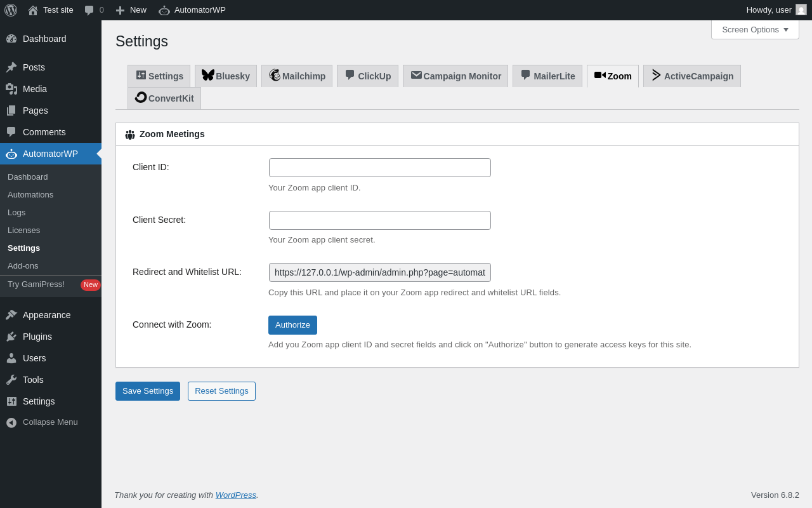Image resolution: width=812 pixels, height=508 pixels.
Task: Click Dashboard gauge icon in sidebar
Action: (x=11, y=39)
